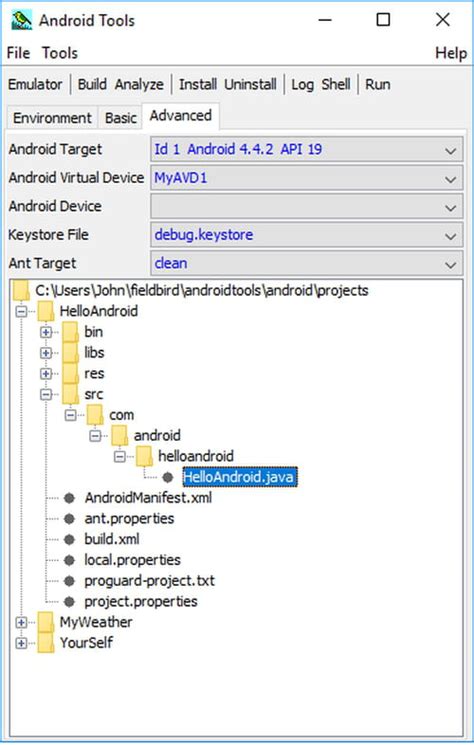The width and height of the screenshot is (474, 745).
Task: Collapse the src folder node
Action: [x=46, y=394]
